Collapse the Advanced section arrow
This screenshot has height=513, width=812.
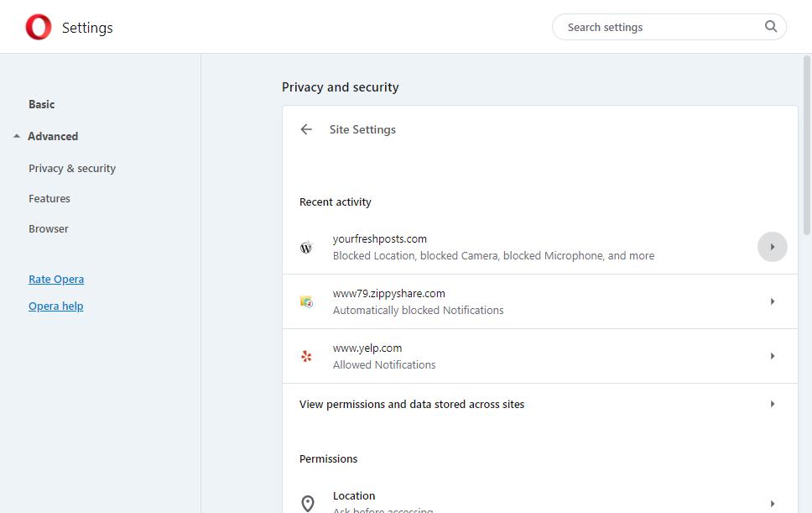[17, 136]
